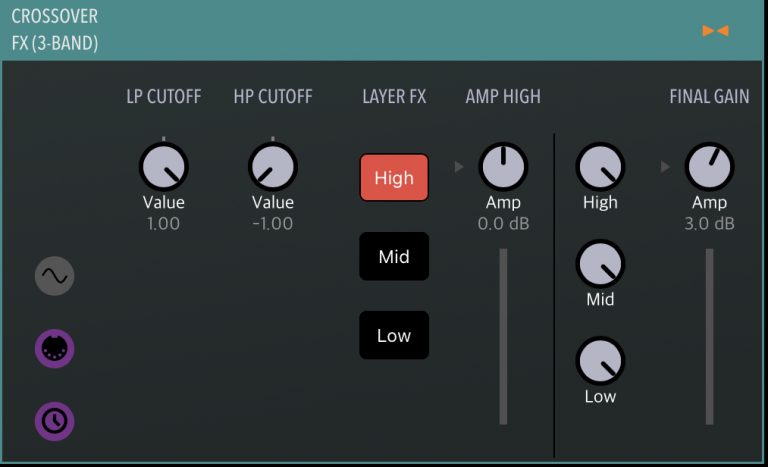Select the High layer FX button
The width and height of the screenshot is (768, 467).
click(394, 177)
